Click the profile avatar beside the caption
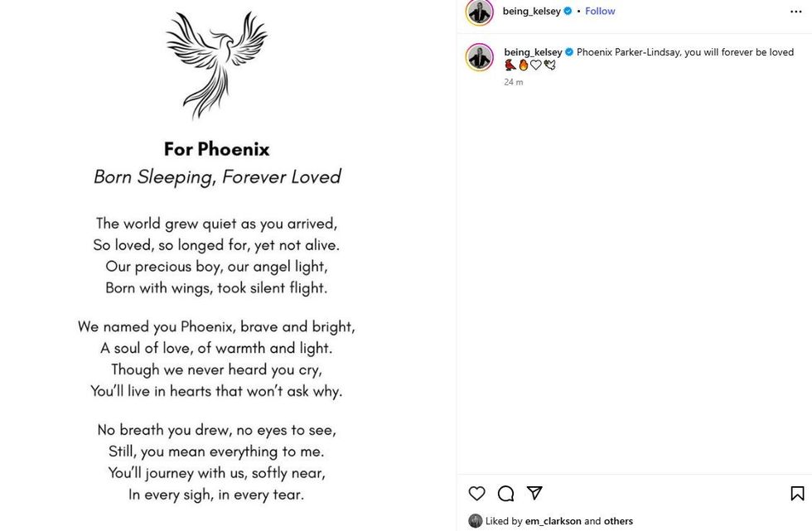Image resolution: width=812 pixels, height=531 pixels. tap(480, 56)
